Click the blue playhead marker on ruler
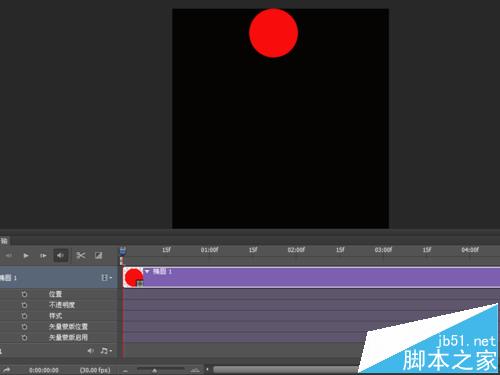 coord(123,250)
